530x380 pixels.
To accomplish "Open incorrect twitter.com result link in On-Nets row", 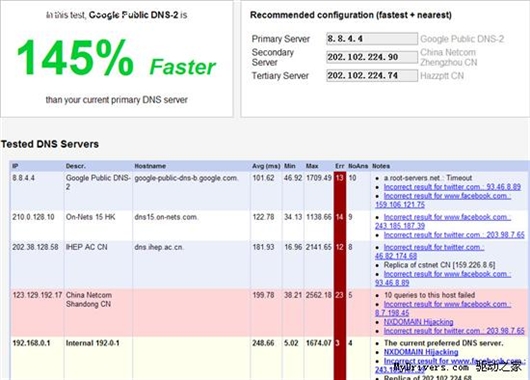I will [x=454, y=235].
